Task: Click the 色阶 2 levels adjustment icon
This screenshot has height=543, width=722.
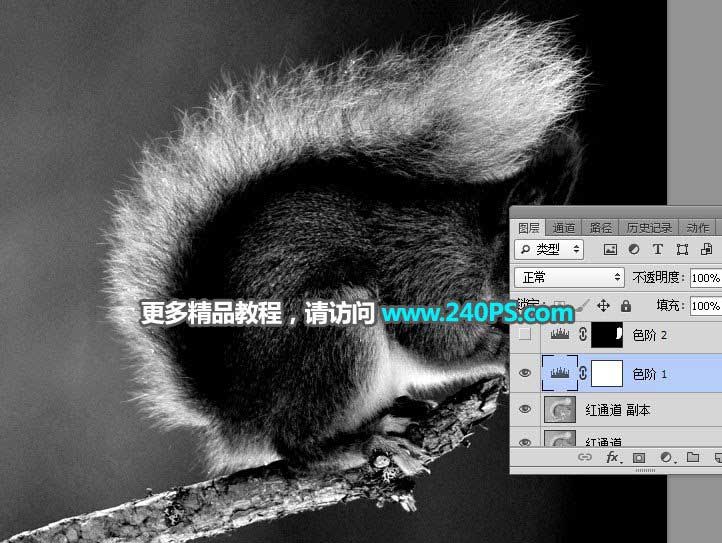Action: tap(560, 335)
